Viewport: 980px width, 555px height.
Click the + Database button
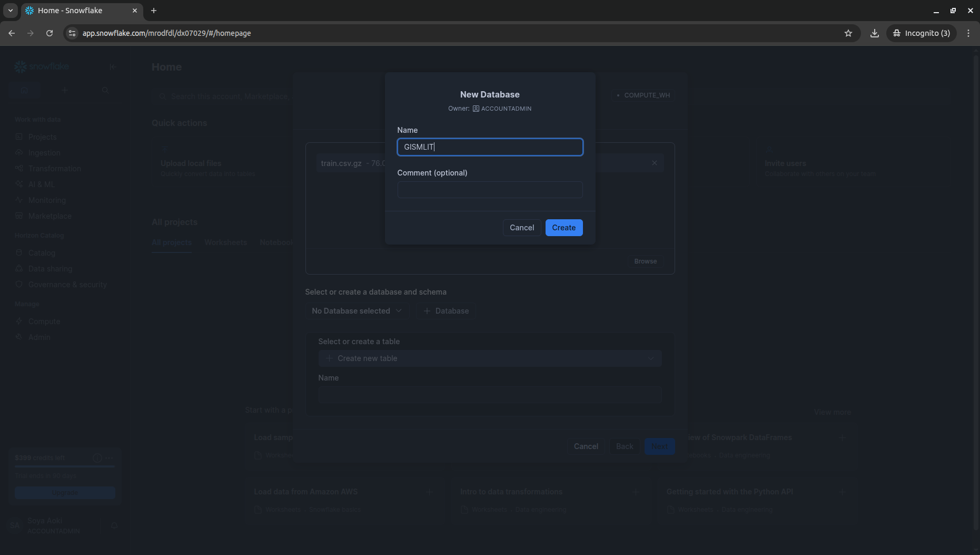[446, 311]
